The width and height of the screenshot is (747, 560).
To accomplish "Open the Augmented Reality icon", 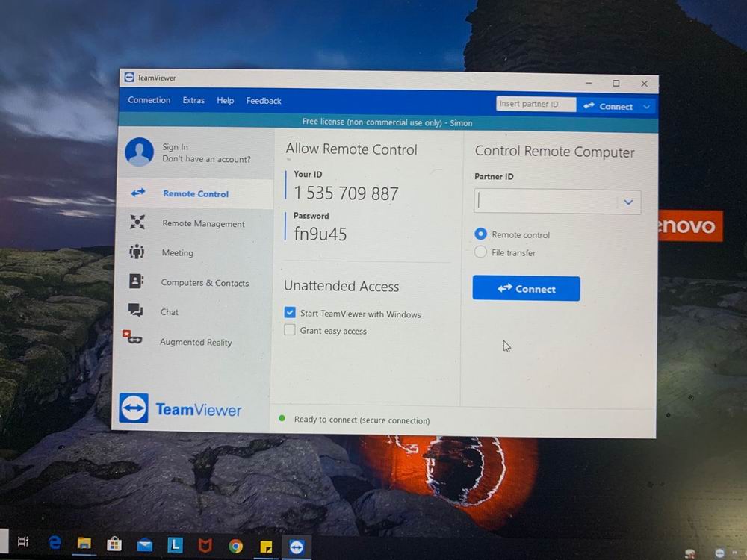I will [132, 338].
